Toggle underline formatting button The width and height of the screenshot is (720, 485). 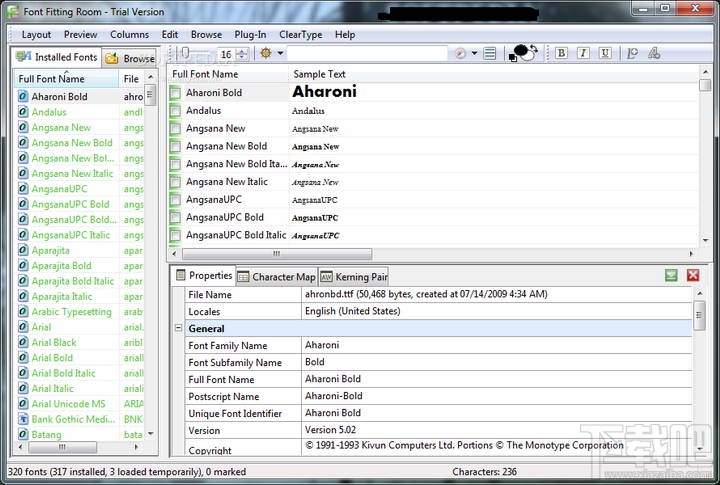[605, 53]
